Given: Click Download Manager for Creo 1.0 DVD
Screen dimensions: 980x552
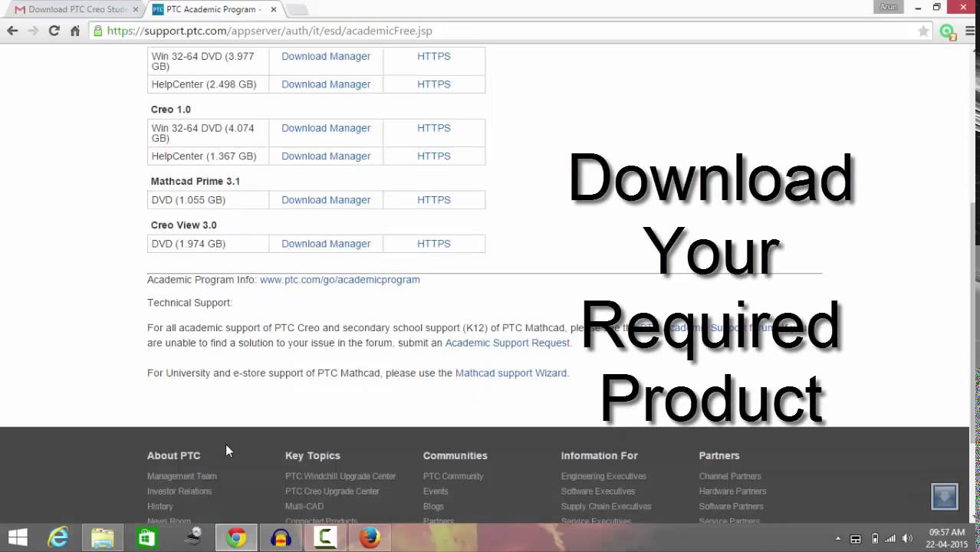Looking at the screenshot, I should coord(325,128).
